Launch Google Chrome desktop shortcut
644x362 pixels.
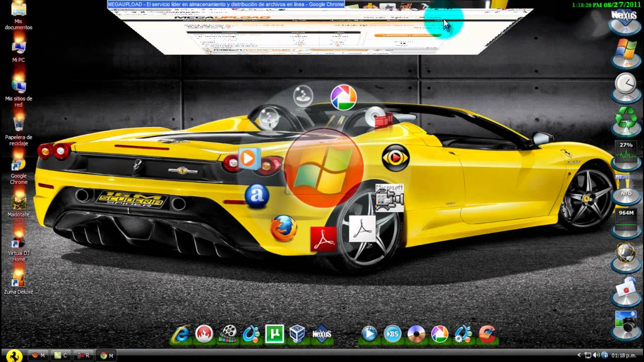click(19, 171)
